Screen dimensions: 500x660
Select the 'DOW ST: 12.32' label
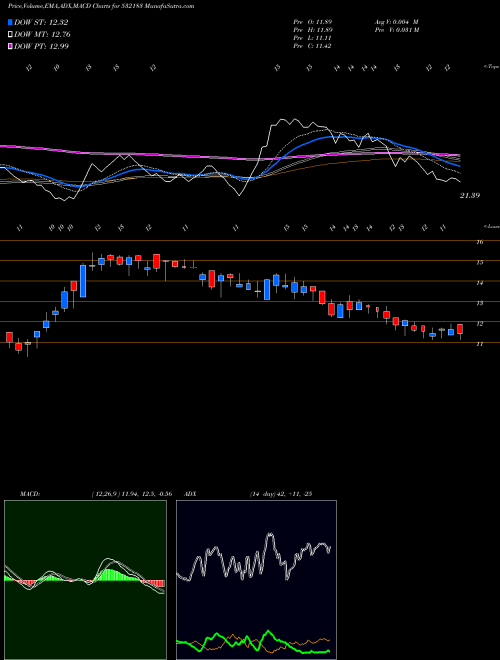pyautogui.click(x=41, y=22)
